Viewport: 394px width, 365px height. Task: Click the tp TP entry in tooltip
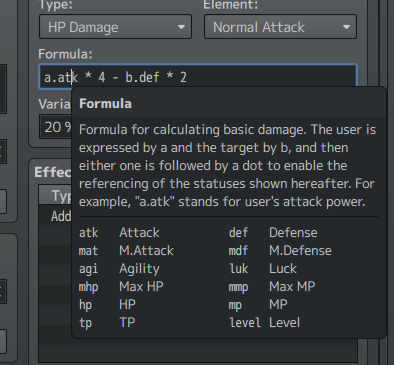coord(107,322)
